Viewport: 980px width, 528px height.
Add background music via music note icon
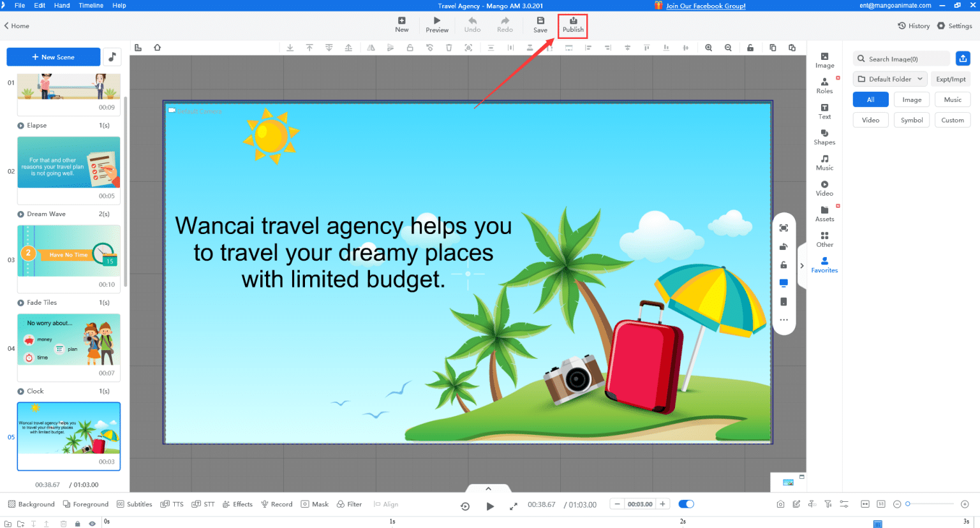[x=112, y=57]
